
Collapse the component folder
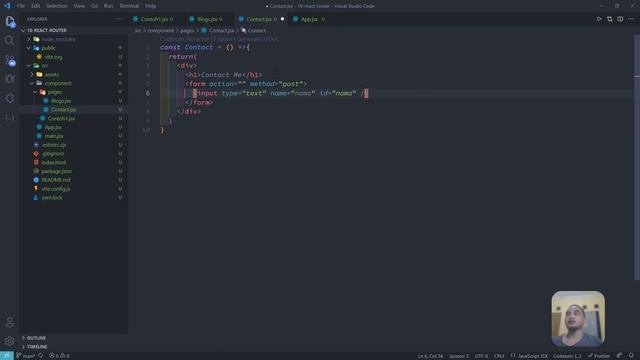[x=32, y=83]
